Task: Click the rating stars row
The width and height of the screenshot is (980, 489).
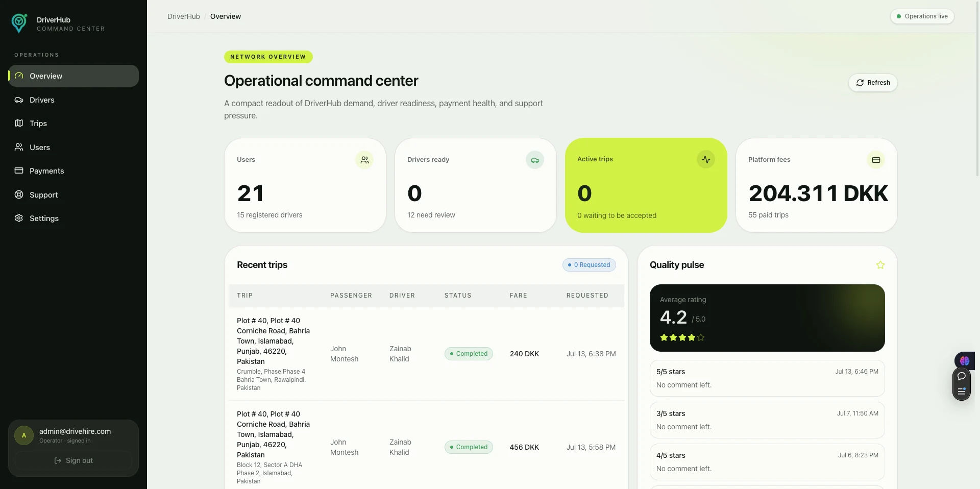Action: coord(682,337)
